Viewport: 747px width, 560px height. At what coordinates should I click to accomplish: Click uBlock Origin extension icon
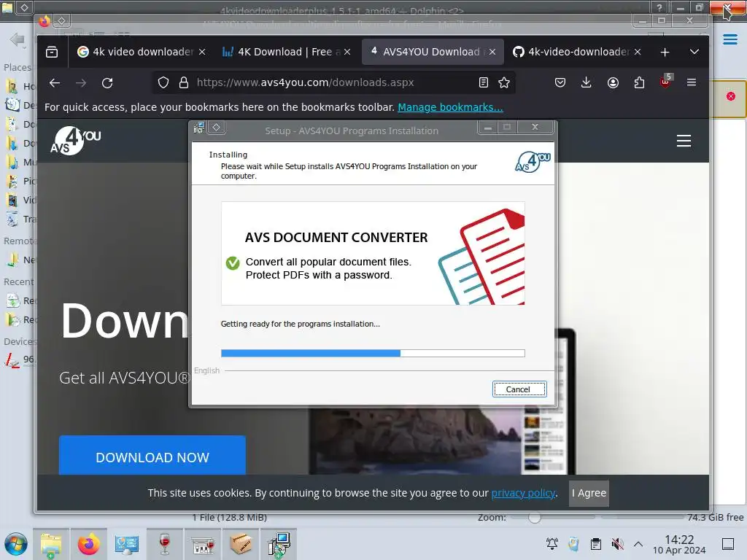coord(665,82)
